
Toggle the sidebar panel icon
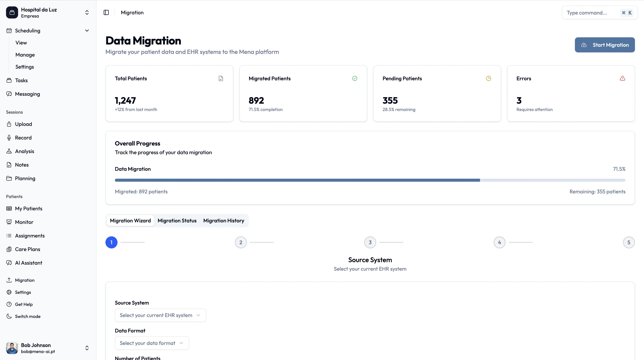106,12
